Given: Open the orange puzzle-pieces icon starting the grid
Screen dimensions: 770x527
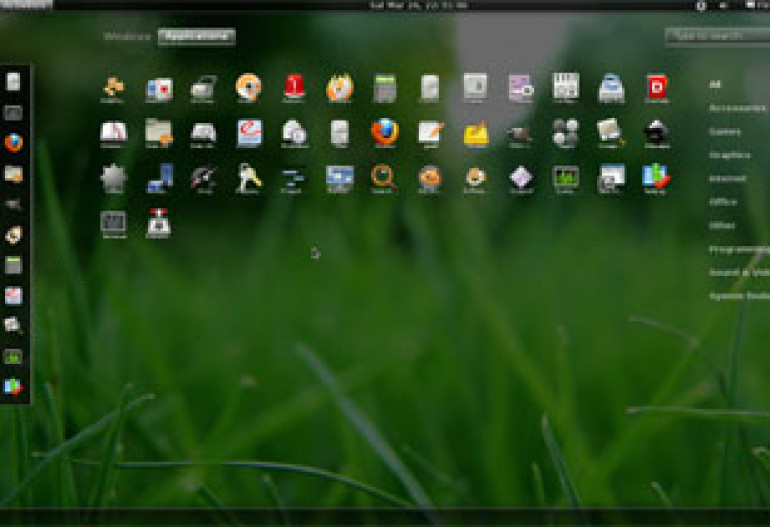Looking at the screenshot, I should 113,88.
